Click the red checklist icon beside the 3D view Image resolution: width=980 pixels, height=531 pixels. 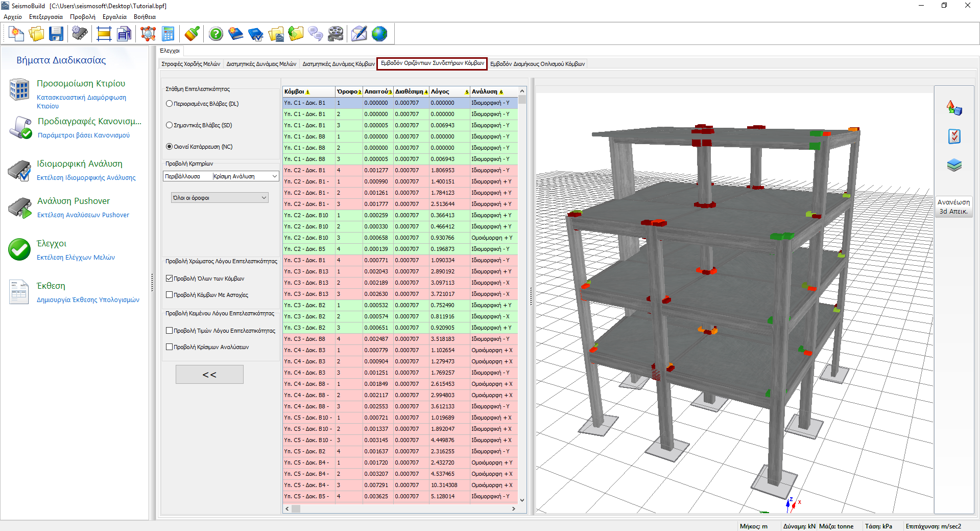954,136
